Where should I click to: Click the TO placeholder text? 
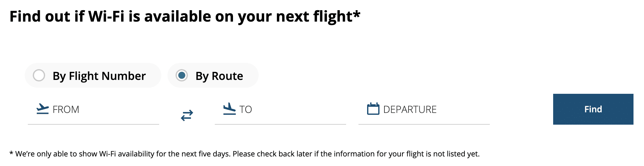tap(246, 110)
